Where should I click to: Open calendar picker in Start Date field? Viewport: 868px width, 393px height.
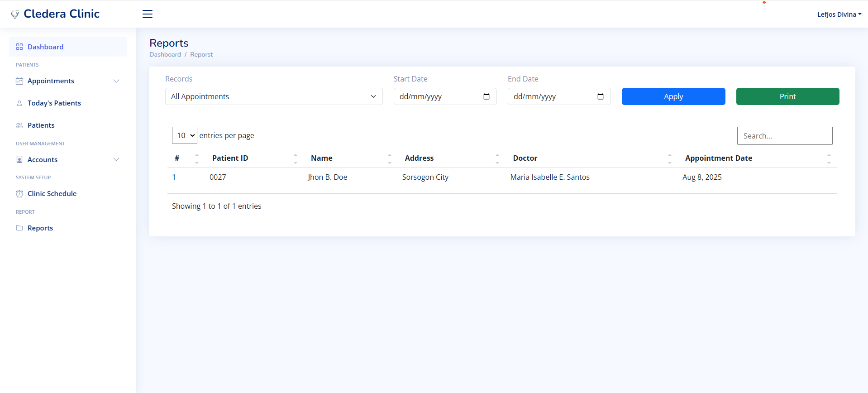pos(486,96)
